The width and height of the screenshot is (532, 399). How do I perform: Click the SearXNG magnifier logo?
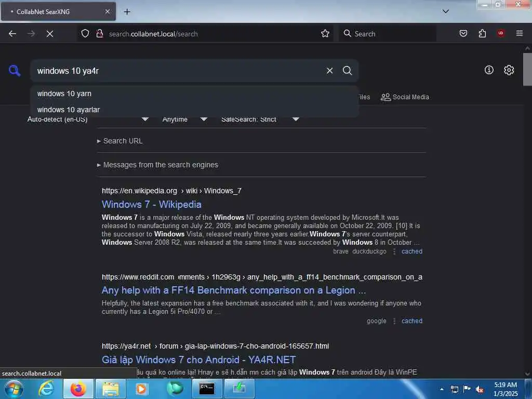click(x=15, y=71)
